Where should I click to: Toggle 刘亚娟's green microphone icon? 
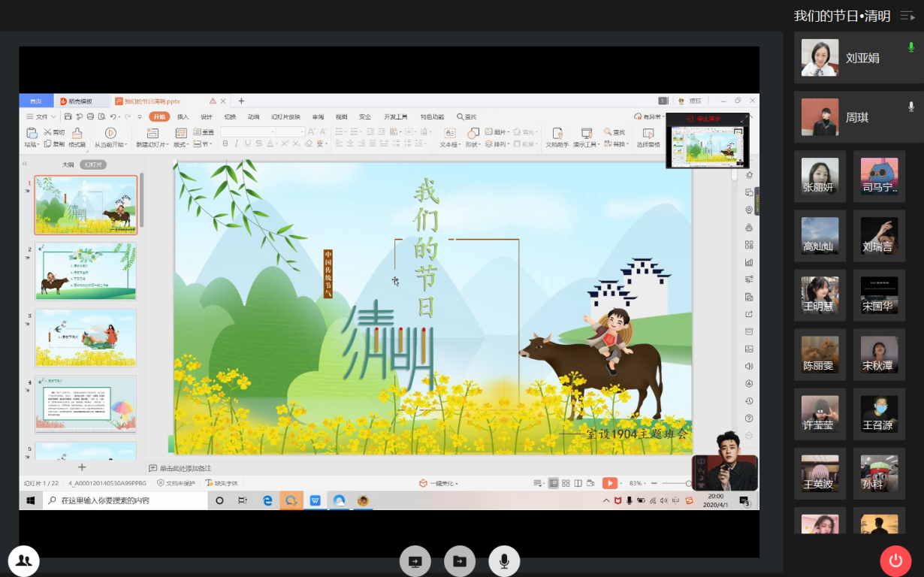pos(910,47)
